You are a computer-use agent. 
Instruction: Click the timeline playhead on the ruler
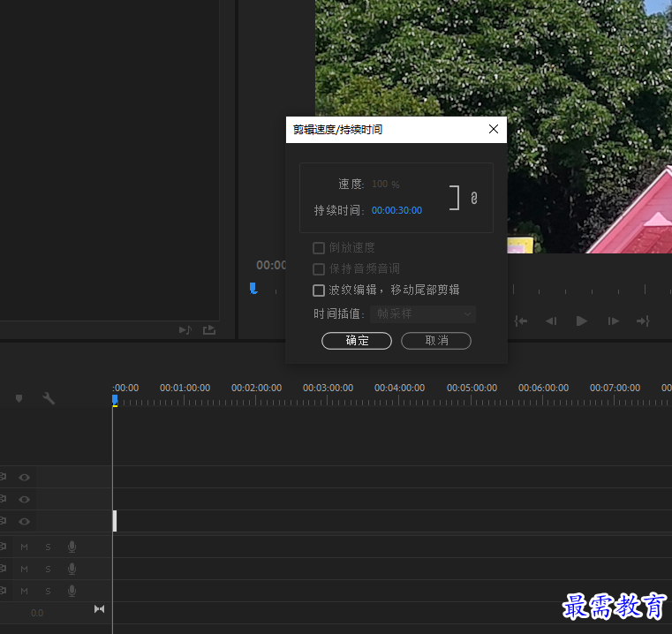(x=115, y=400)
